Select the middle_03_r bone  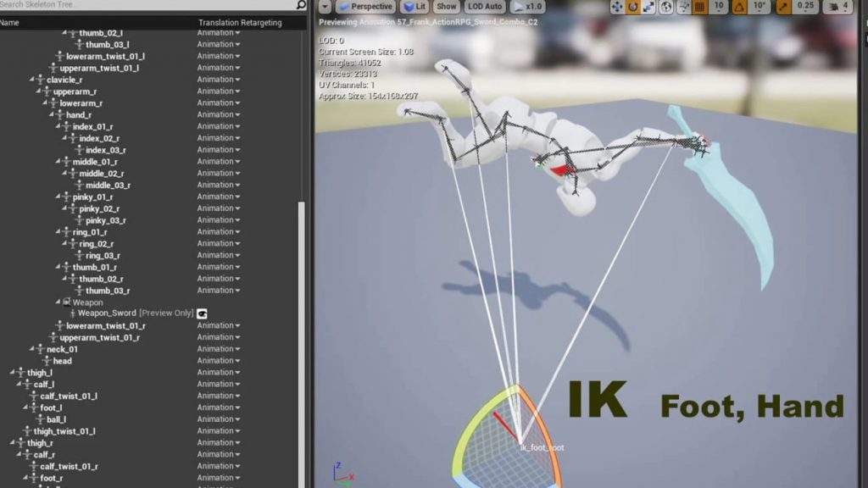tap(108, 186)
